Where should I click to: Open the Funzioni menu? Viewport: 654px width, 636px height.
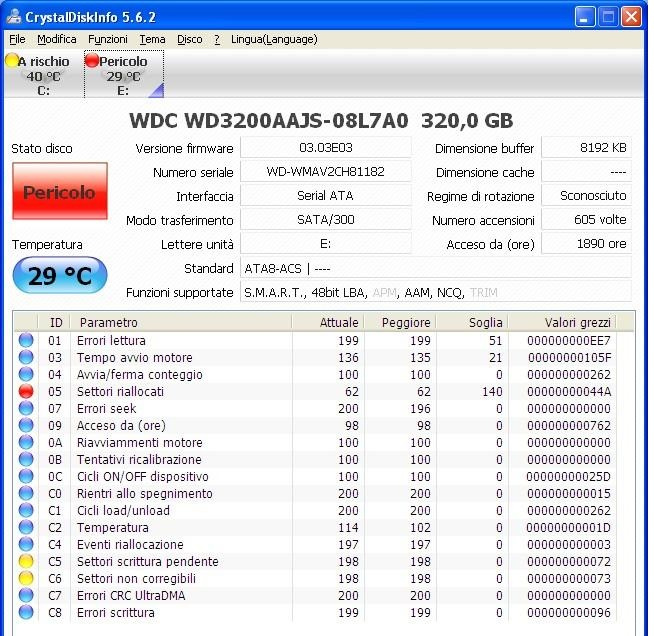point(108,39)
